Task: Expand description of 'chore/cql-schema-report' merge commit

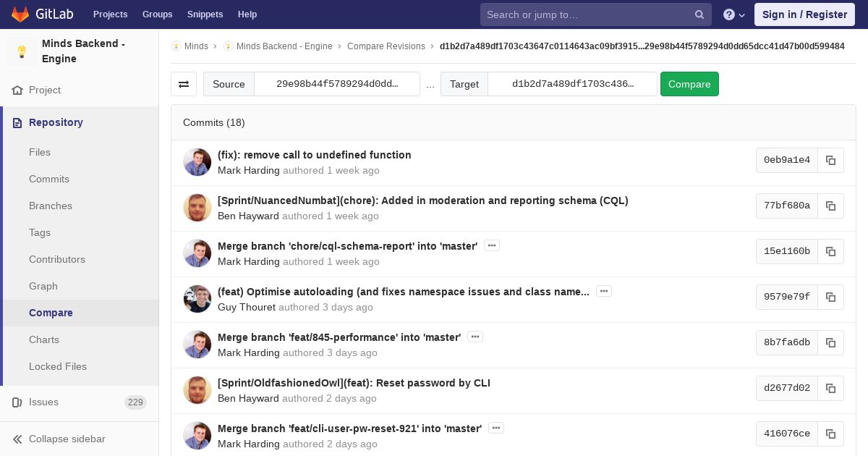Action: click(492, 246)
